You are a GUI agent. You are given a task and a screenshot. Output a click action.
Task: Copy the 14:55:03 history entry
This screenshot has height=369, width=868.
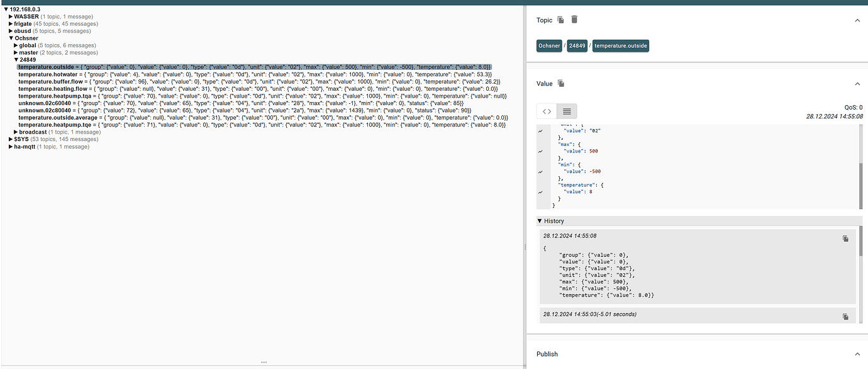[x=846, y=317]
